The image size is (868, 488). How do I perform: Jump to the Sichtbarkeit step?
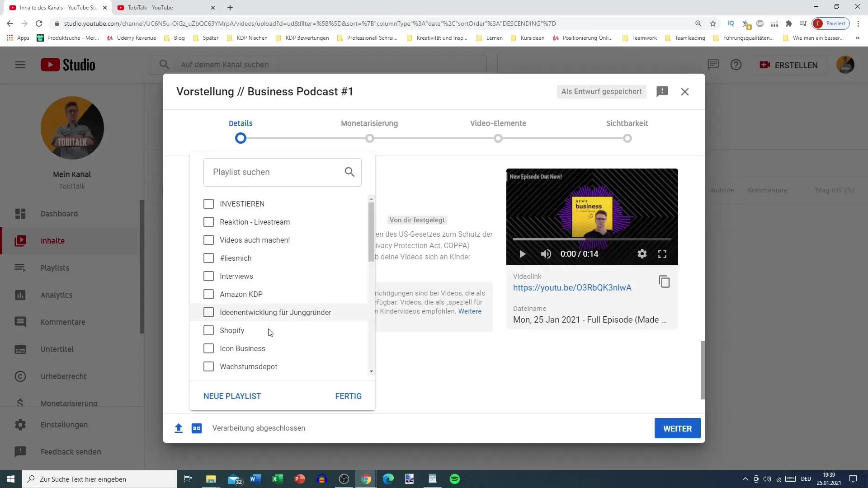(627, 131)
